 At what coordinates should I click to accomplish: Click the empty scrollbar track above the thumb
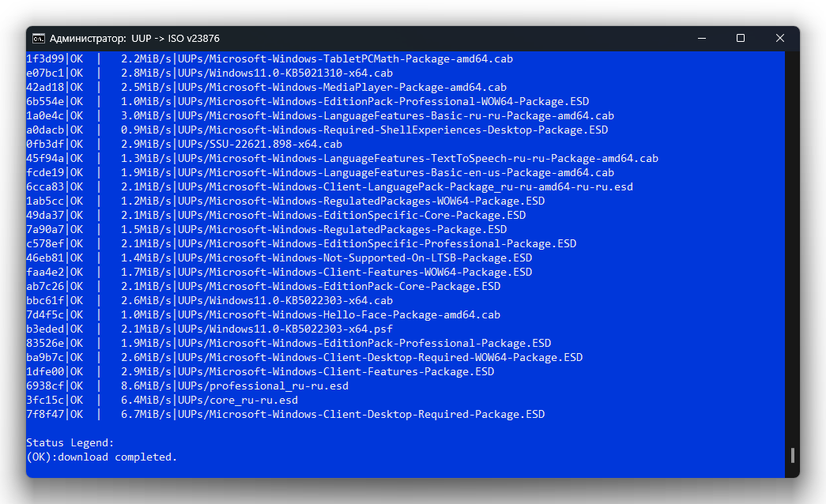(792, 247)
